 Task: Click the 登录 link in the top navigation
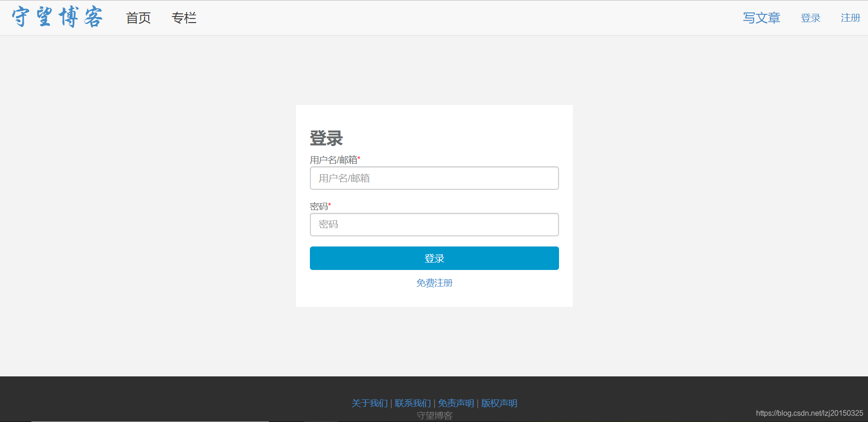pos(811,18)
